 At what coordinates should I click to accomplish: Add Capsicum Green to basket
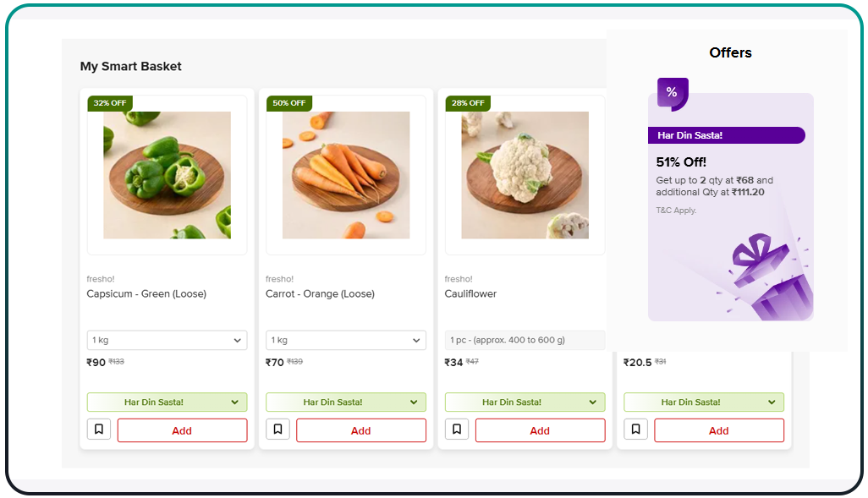182,430
